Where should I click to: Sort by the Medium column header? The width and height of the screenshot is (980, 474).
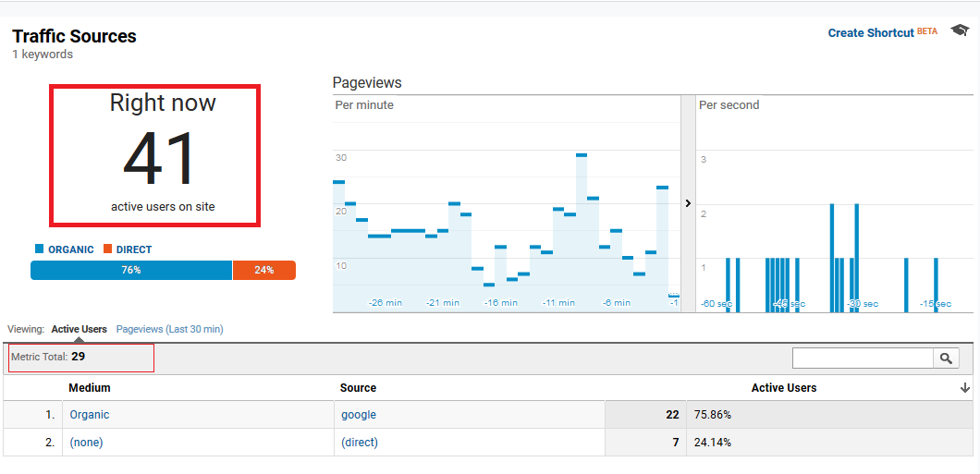pos(90,388)
